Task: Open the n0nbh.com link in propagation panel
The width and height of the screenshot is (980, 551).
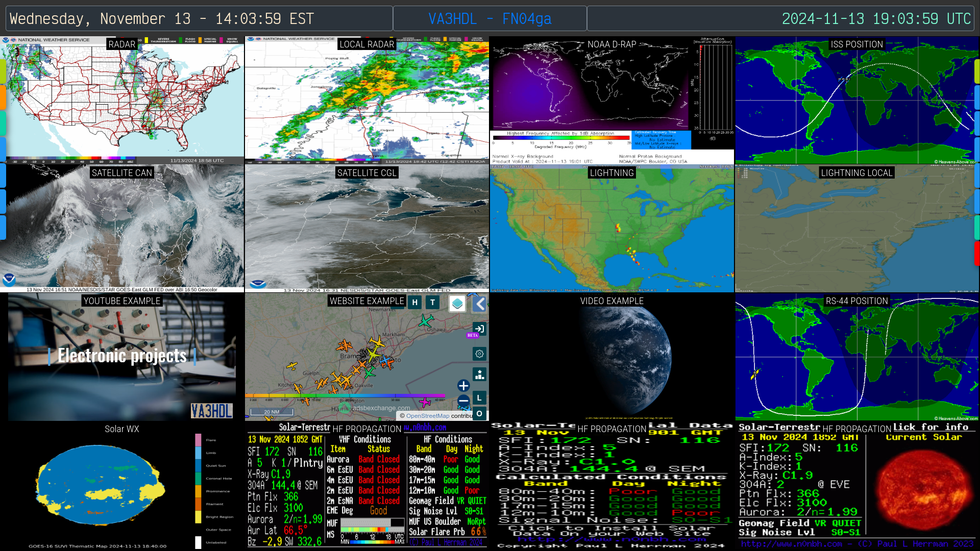Action: 425,428
